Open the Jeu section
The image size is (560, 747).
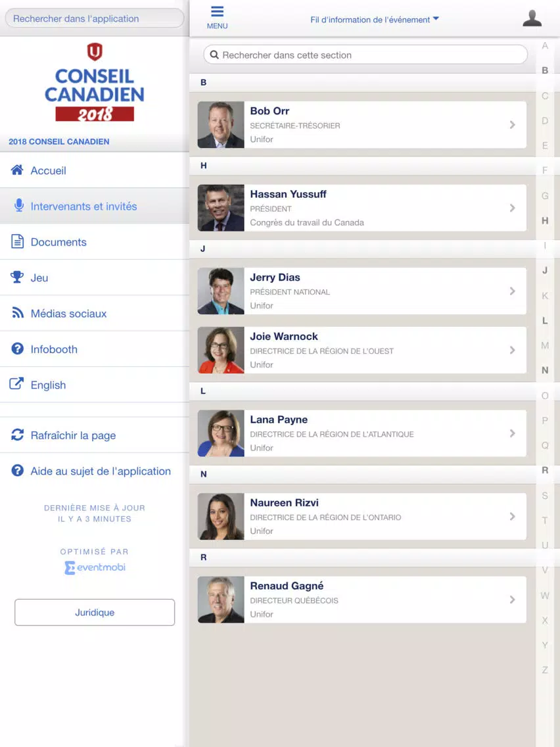[x=94, y=277]
